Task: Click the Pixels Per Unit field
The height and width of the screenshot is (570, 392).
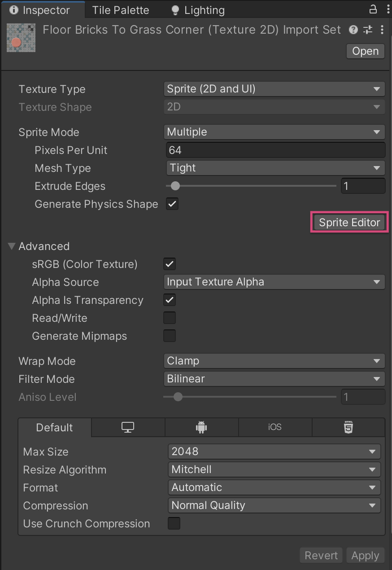Action: (275, 150)
